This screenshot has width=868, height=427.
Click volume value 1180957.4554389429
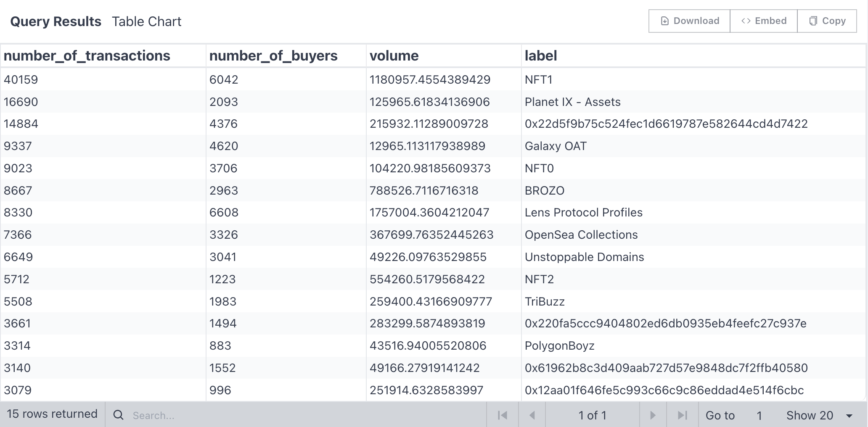(x=430, y=79)
